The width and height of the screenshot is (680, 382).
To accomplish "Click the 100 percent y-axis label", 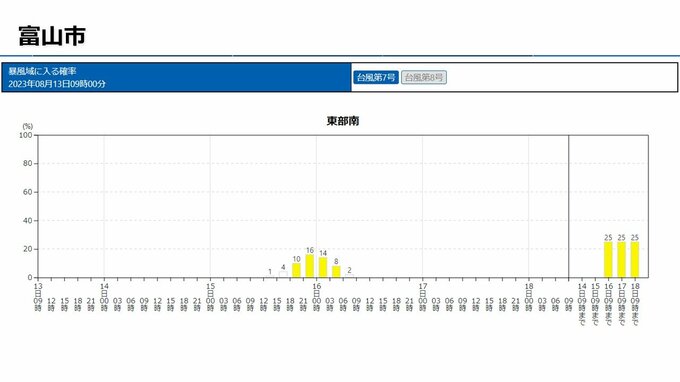I will click(x=26, y=135).
